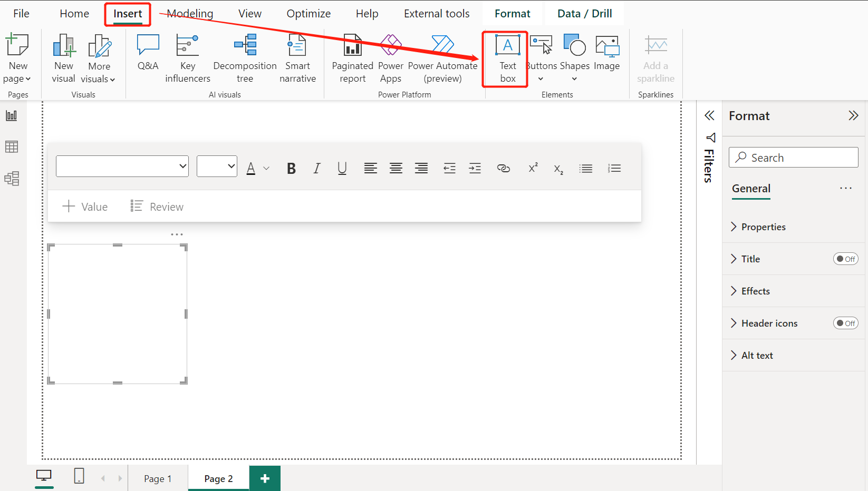
Task: Underline the selected text
Action: click(x=342, y=169)
